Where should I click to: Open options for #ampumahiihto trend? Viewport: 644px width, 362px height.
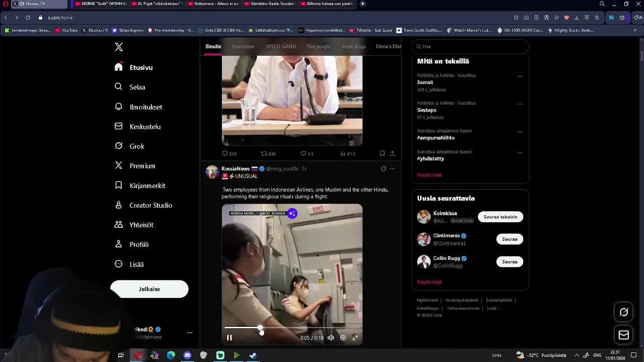coord(520,132)
